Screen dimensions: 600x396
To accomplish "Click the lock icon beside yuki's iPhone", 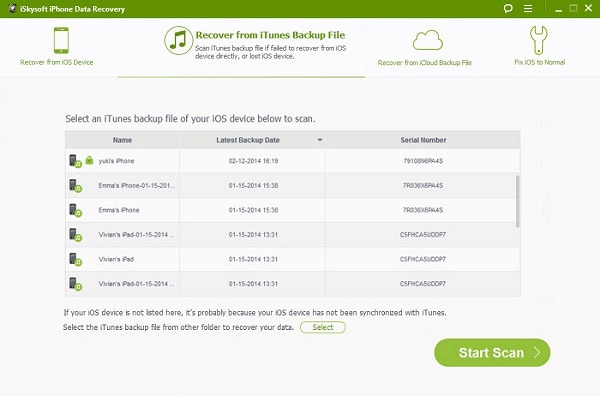I will pyautogui.click(x=89, y=160).
